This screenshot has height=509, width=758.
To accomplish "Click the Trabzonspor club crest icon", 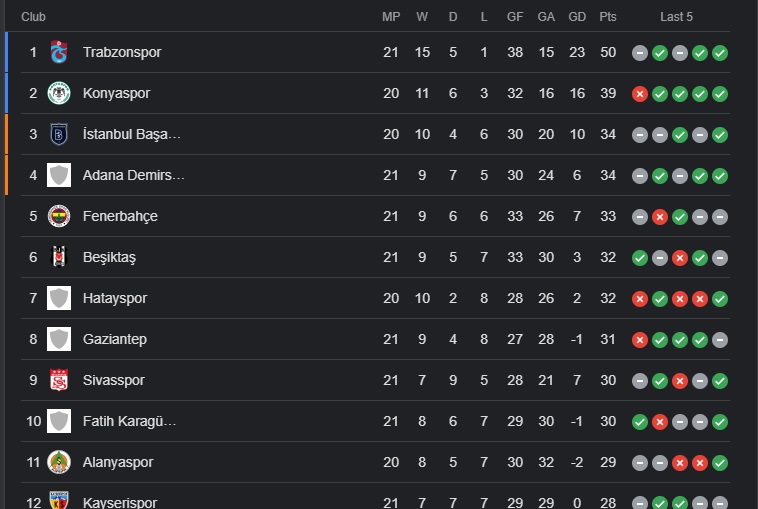I will coord(59,52).
